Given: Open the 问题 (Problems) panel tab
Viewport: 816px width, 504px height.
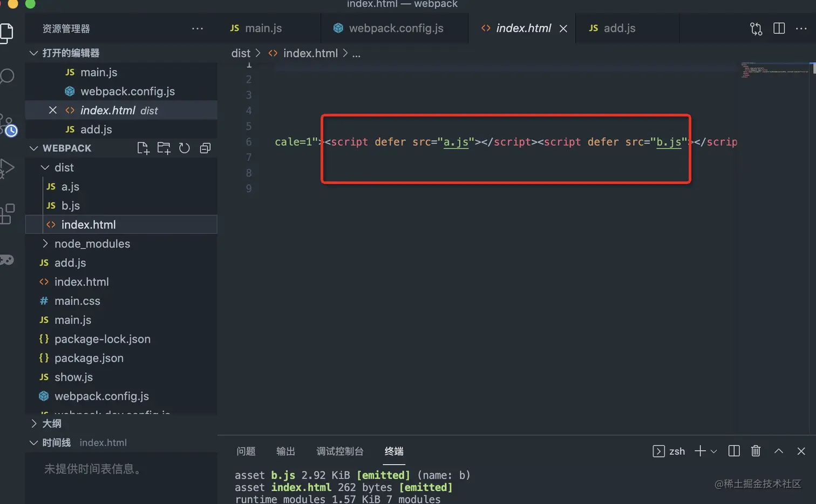Looking at the screenshot, I should pos(246,451).
